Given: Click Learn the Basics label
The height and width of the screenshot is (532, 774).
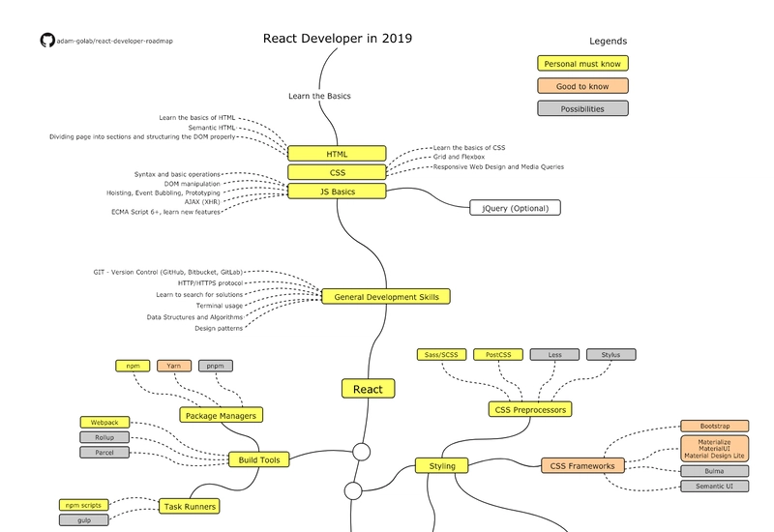Looking at the screenshot, I should tap(319, 96).
